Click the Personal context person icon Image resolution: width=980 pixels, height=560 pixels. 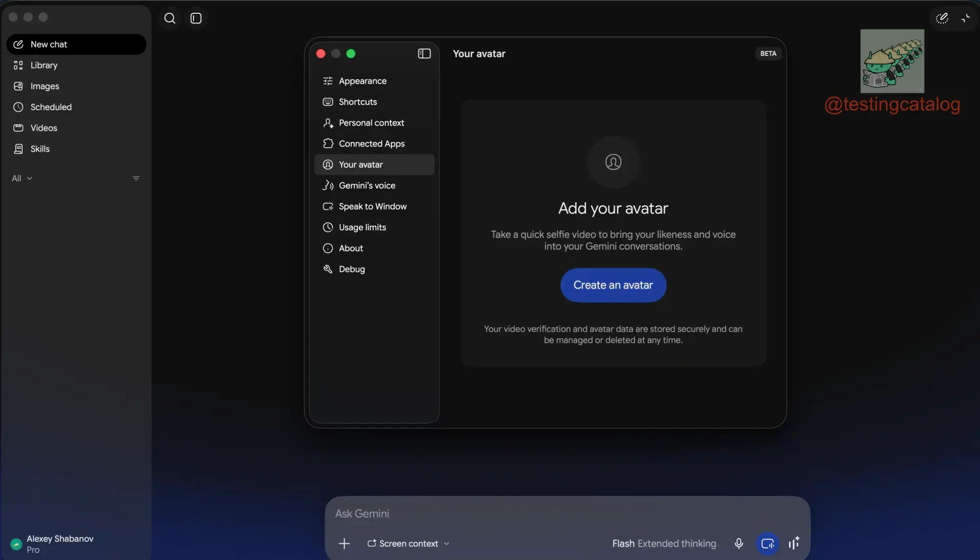tap(328, 122)
